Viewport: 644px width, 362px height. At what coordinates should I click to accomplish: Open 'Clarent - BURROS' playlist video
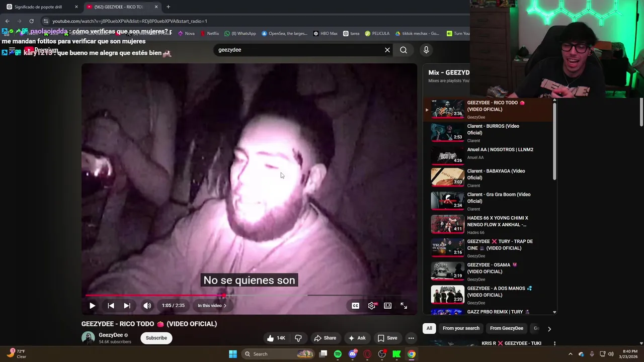tap(488, 133)
